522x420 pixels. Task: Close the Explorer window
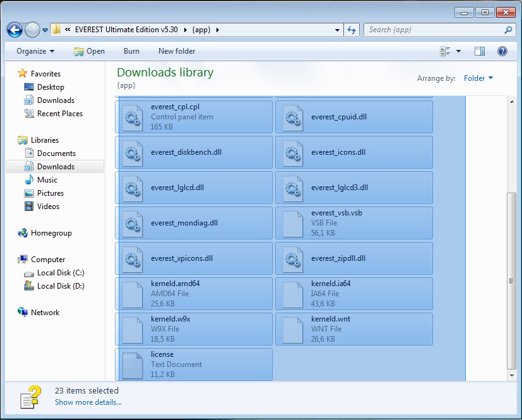pos(506,13)
